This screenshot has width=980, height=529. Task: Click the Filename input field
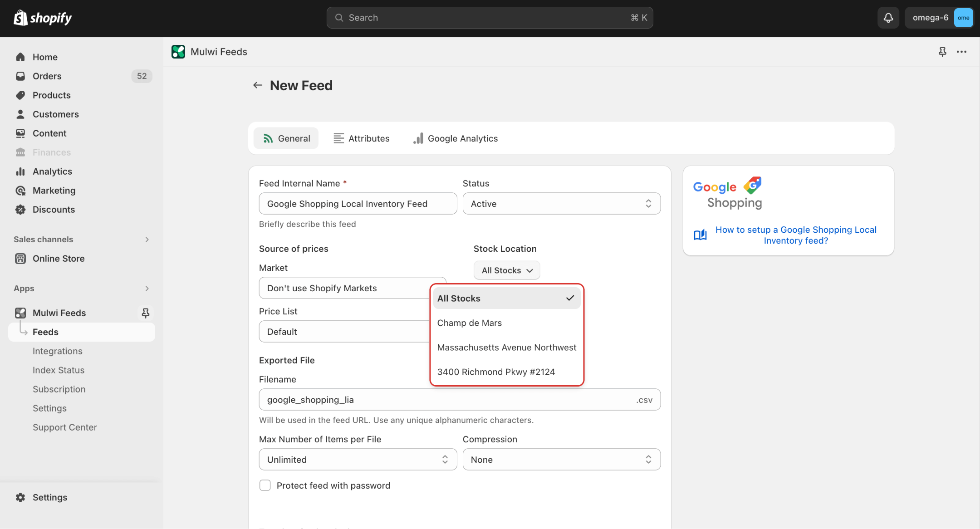[460, 400]
